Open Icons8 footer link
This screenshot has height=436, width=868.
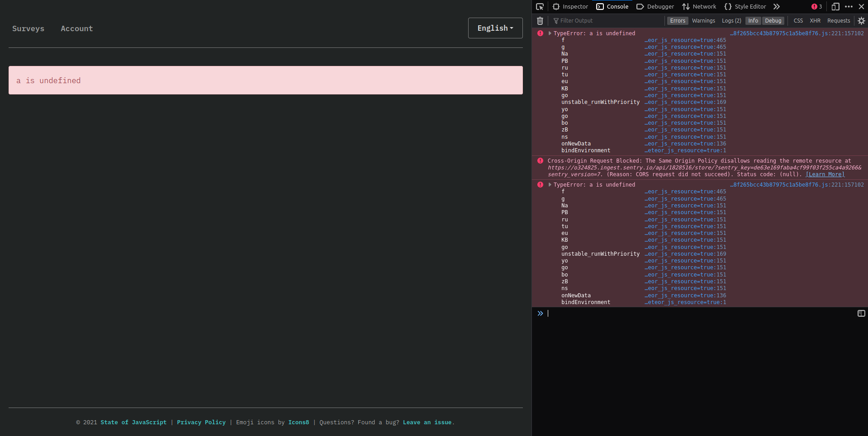[x=299, y=422]
